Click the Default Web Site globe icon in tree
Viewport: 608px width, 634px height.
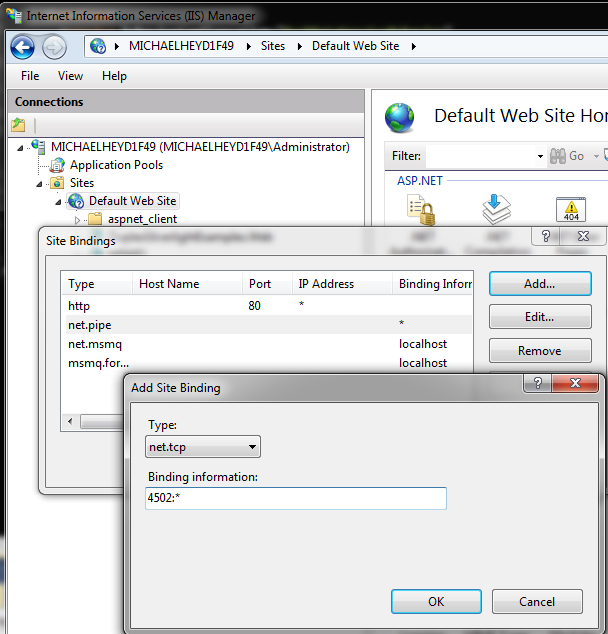click(x=76, y=201)
